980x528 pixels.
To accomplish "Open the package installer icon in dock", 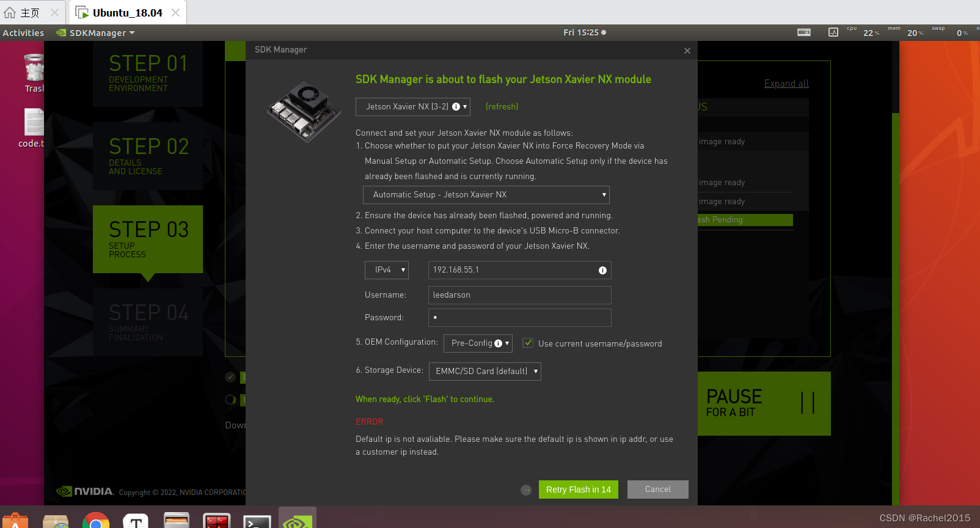I will [56, 521].
